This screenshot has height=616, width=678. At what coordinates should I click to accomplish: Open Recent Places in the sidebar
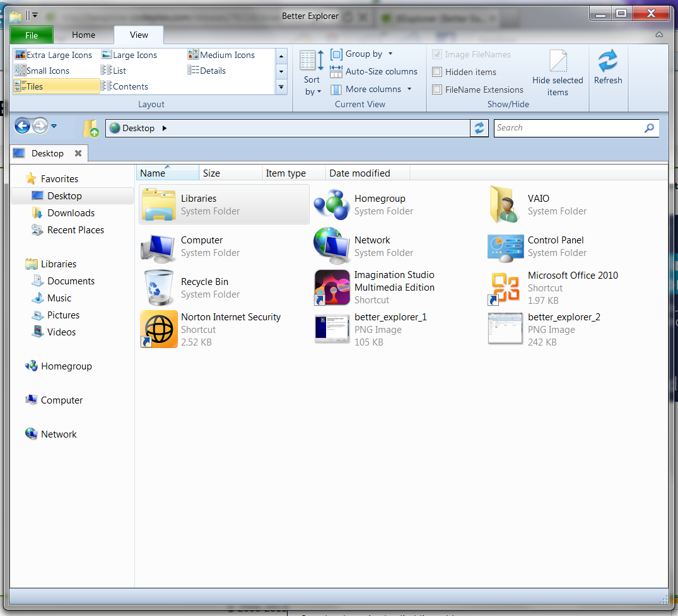(x=67, y=230)
